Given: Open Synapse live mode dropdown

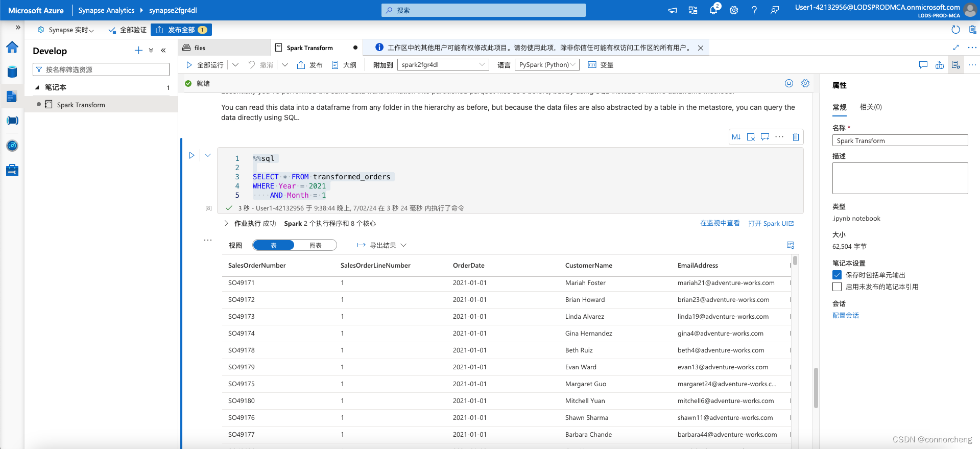Looking at the screenshot, I should coord(66,30).
